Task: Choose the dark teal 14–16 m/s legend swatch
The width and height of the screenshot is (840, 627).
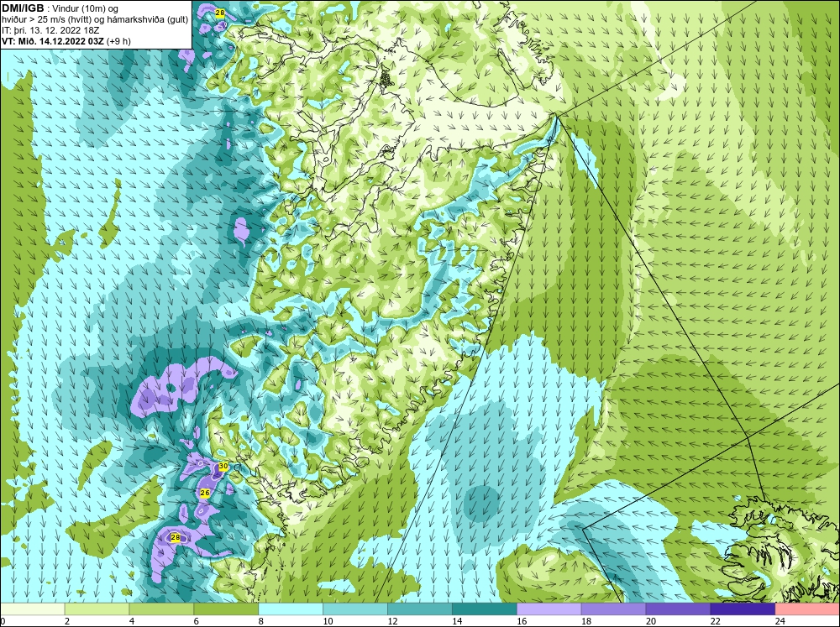Action: (485, 609)
